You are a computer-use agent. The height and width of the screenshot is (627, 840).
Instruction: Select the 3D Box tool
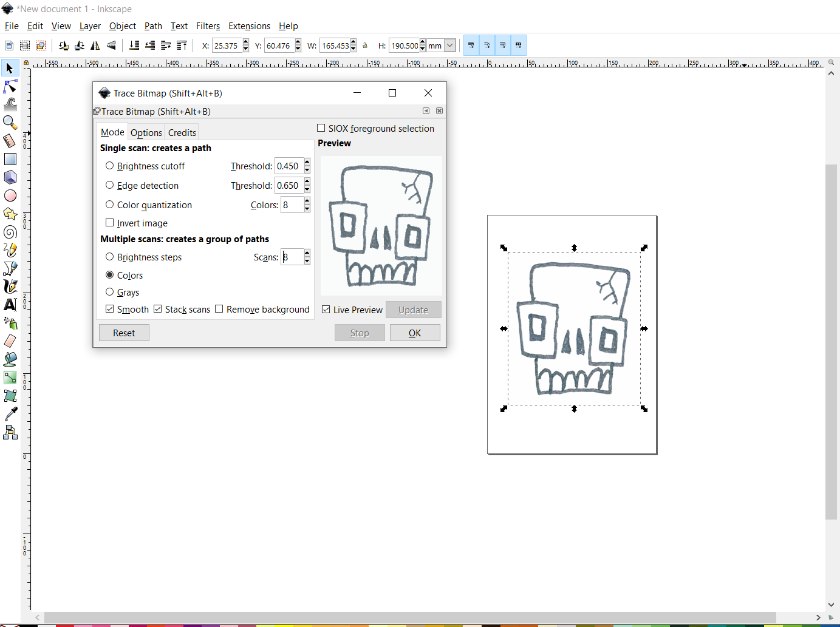point(10,177)
